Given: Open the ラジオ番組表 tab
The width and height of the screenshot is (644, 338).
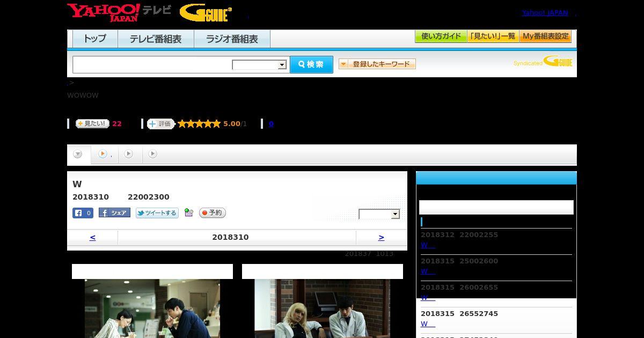Looking at the screenshot, I should coord(232,39).
